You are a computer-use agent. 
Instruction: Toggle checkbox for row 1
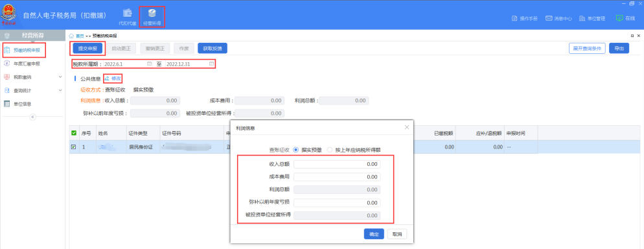coord(74,147)
